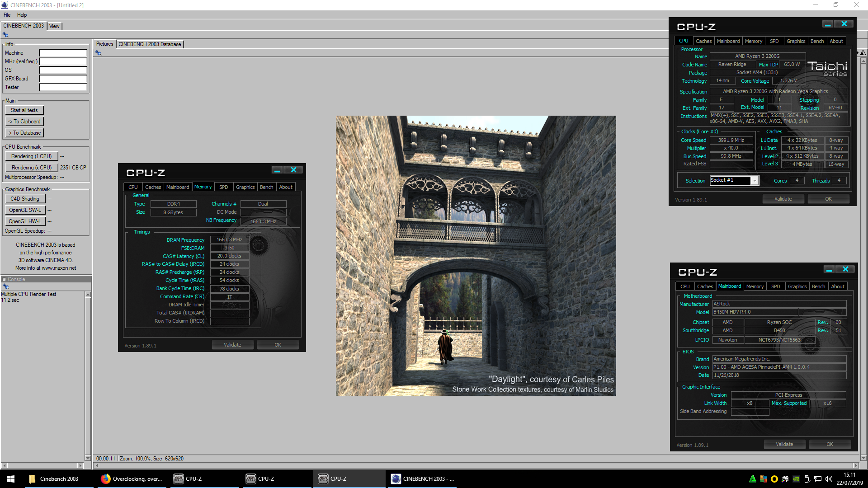This screenshot has height=488, width=868.
Task: Switch to the View tab in Cinebench
Action: 54,26
